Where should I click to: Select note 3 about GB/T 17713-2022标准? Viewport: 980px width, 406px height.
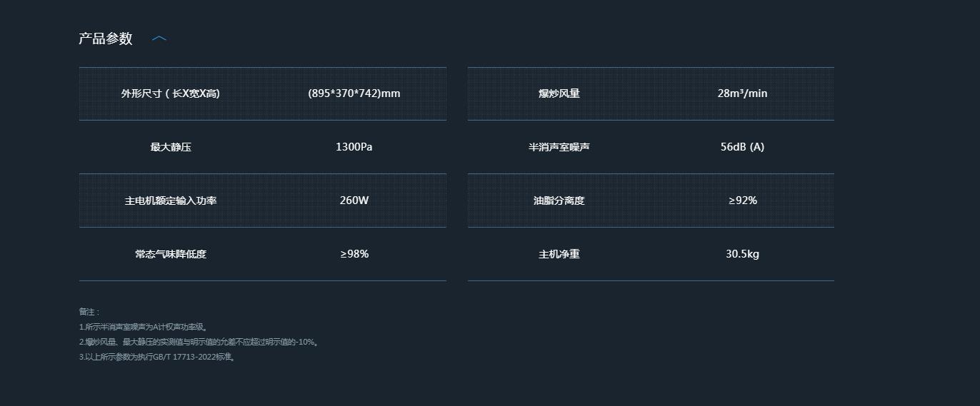(x=158, y=357)
